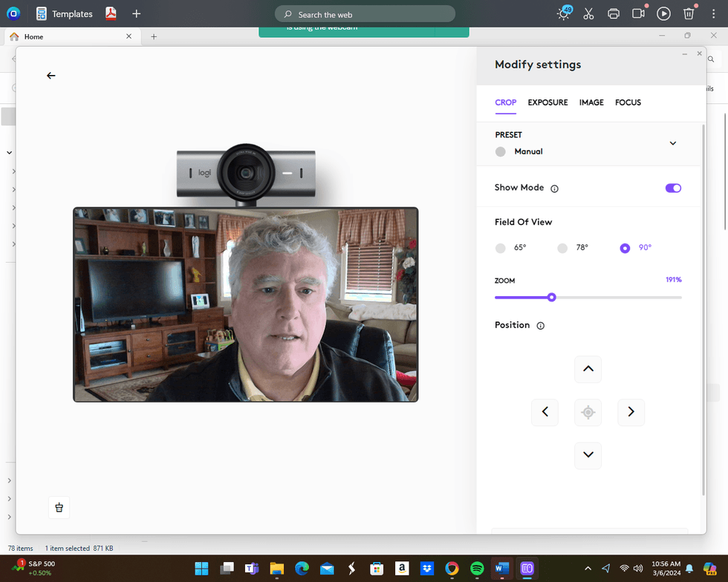
Task: Switch to the EXPOSURE tab
Action: tap(547, 102)
